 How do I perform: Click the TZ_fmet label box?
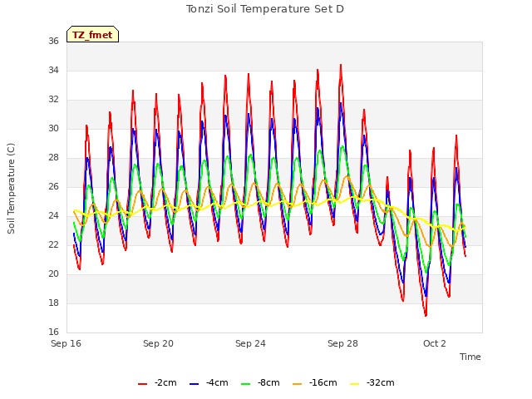pyautogui.click(x=92, y=34)
